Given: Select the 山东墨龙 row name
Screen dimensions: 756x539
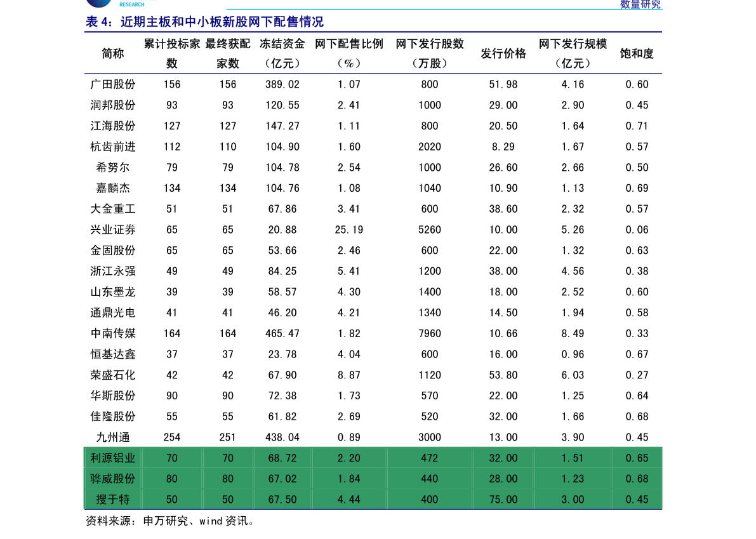Looking at the screenshot, I should [x=113, y=291].
